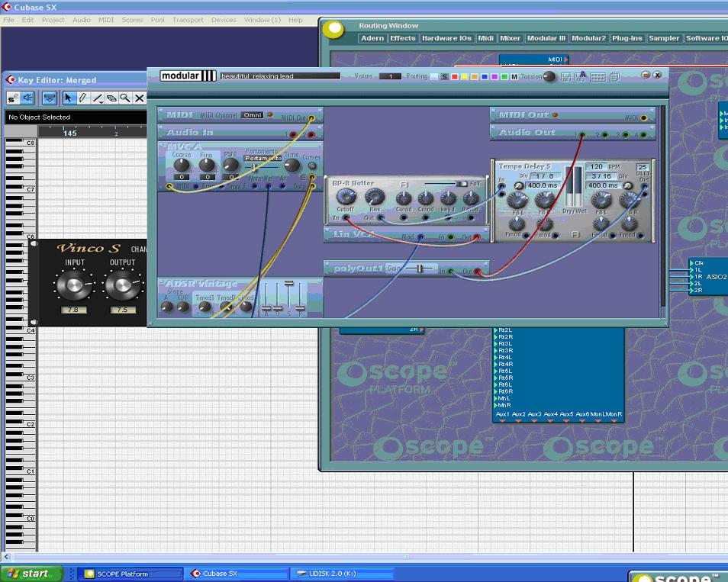
Task: Click the preset name field 'beautiful relaxing lead'
Action: [280, 76]
